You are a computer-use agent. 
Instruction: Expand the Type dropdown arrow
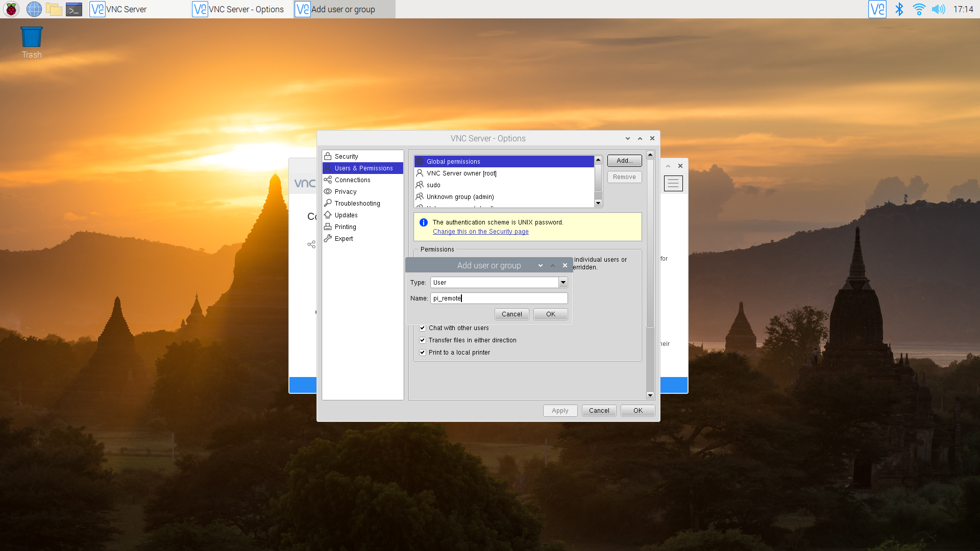point(562,283)
